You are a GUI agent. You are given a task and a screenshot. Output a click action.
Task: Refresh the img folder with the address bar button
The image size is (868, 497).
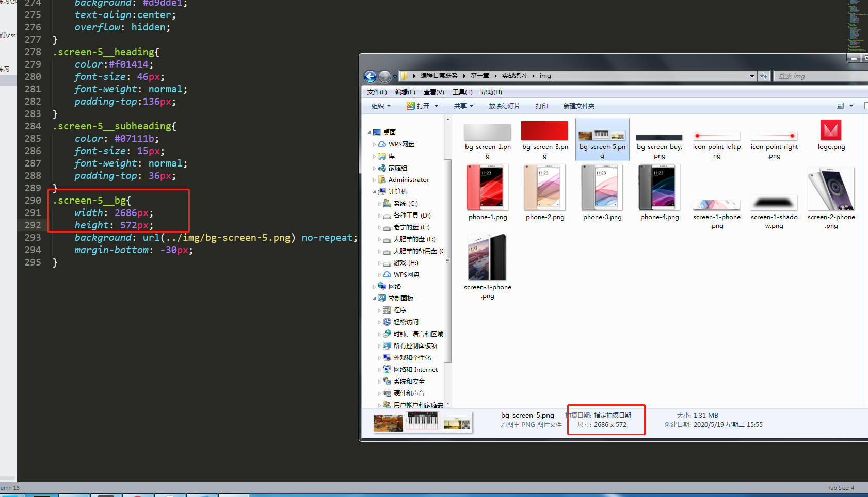click(x=764, y=76)
